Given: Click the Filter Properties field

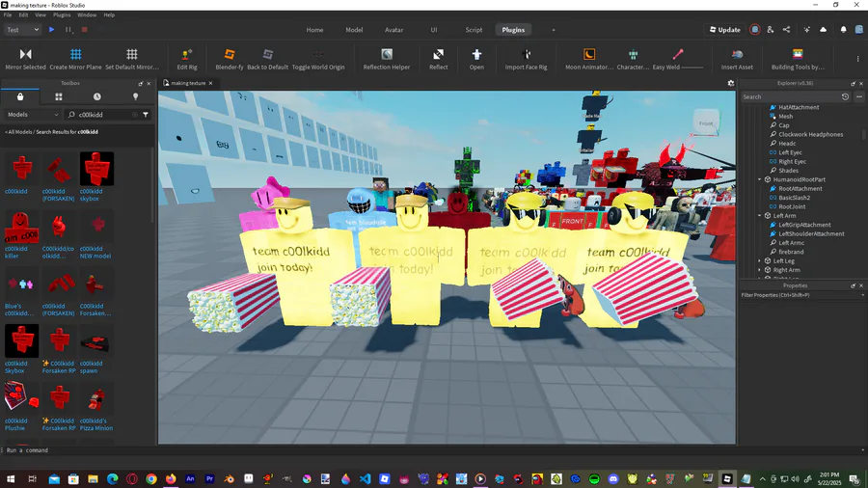Looking at the screenshot, I should point(802,295).
